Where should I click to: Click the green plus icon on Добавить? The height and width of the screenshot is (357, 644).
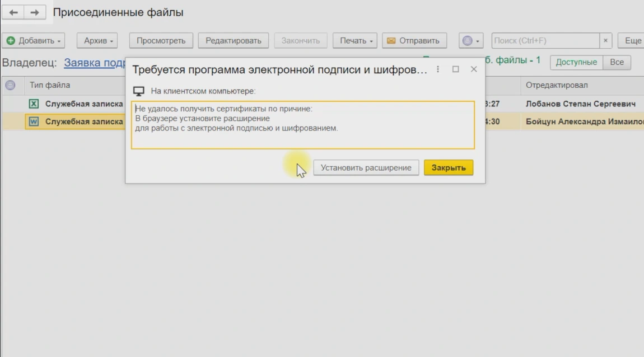pos(11,41)
